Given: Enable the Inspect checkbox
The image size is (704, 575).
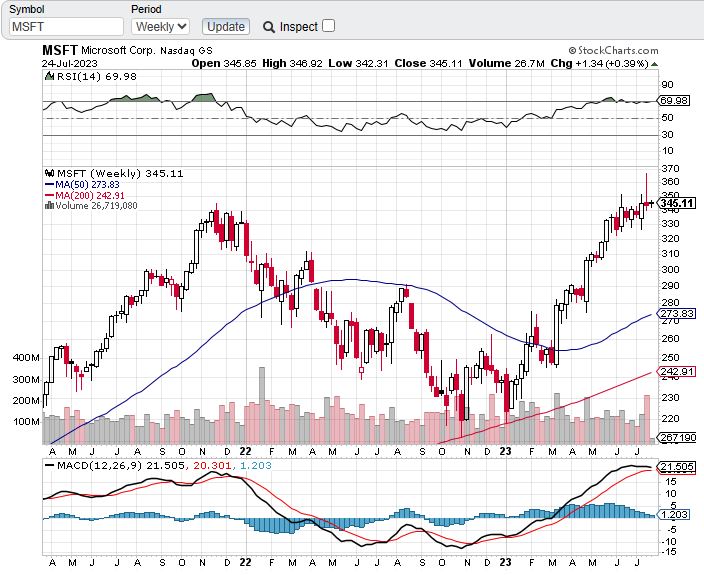Looking at the screenshot, I should pyautogui.click(x=329, y=26).
